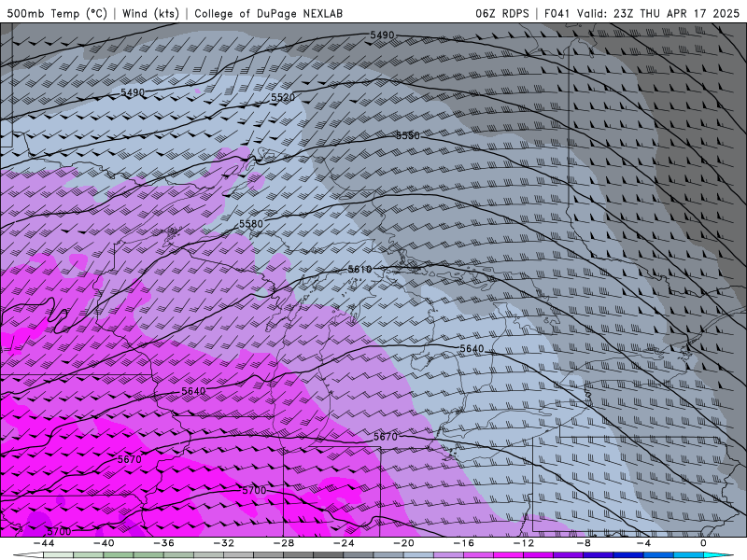Click the 0 colorbar tick label
The height and width of the screenshot is (560, 747).
703,543
